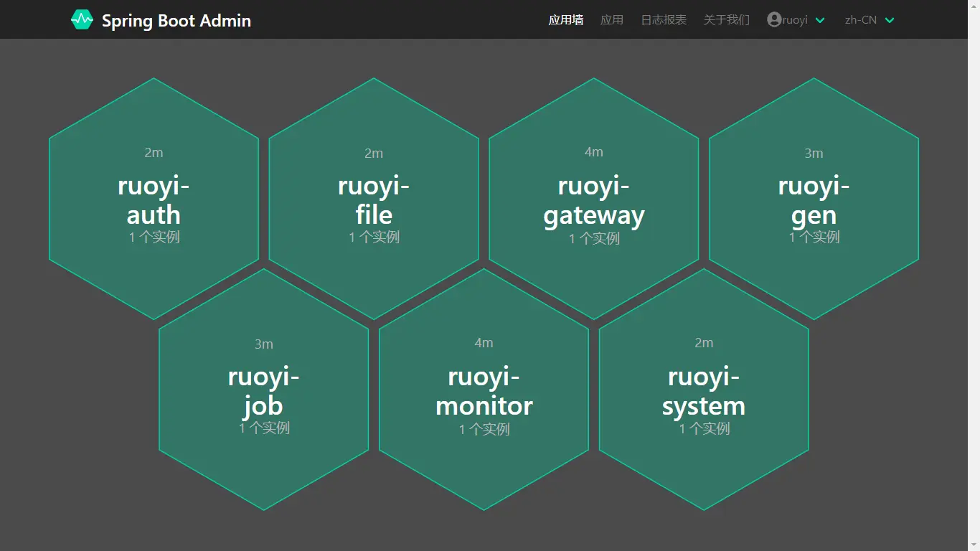Open the 日志报表 nav item

pos(664,20)
